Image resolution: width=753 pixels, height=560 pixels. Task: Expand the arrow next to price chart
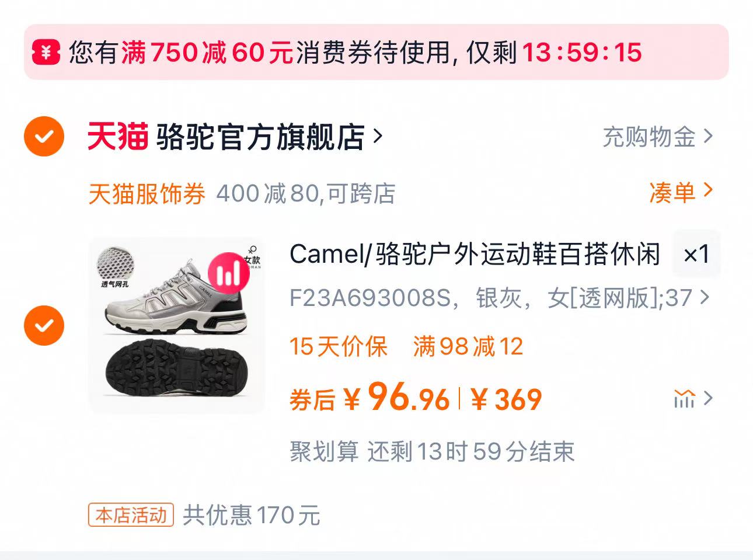coord(708,398)
